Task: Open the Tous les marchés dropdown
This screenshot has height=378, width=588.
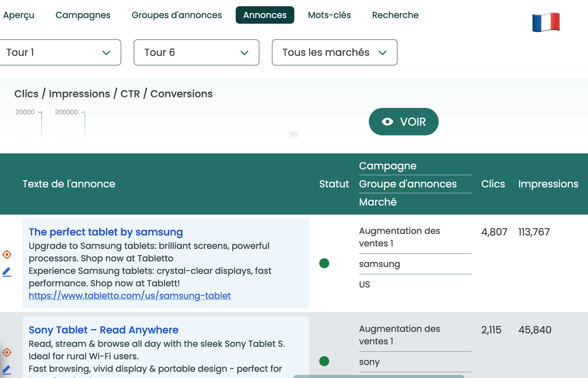Action: [335, 52]
